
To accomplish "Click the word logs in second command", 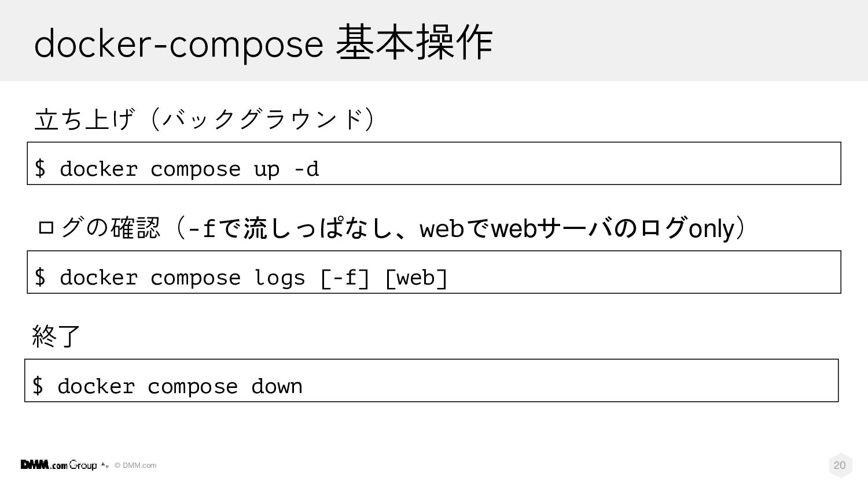I will coord(279,279).
